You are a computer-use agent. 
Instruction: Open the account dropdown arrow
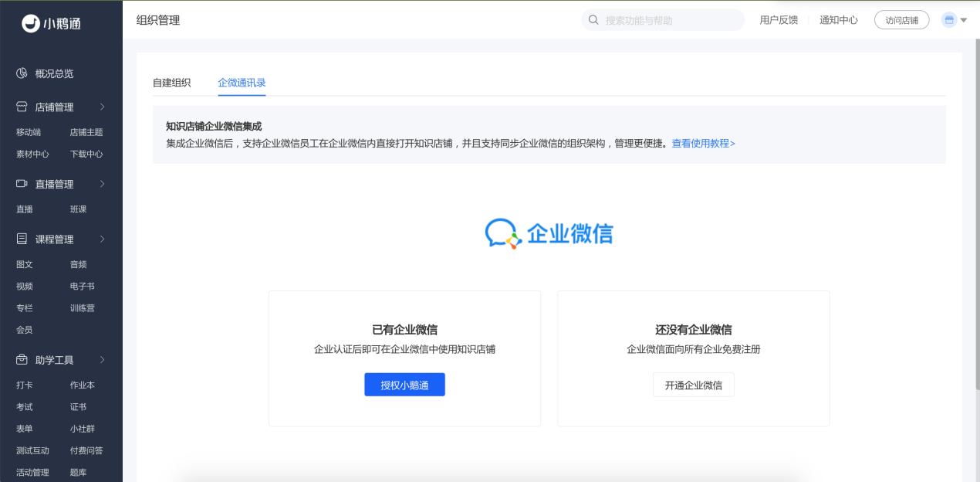(964, 21)
